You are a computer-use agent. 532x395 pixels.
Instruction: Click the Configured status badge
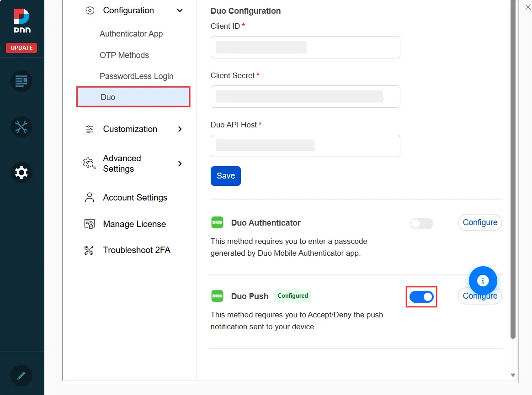coord(293,295)
